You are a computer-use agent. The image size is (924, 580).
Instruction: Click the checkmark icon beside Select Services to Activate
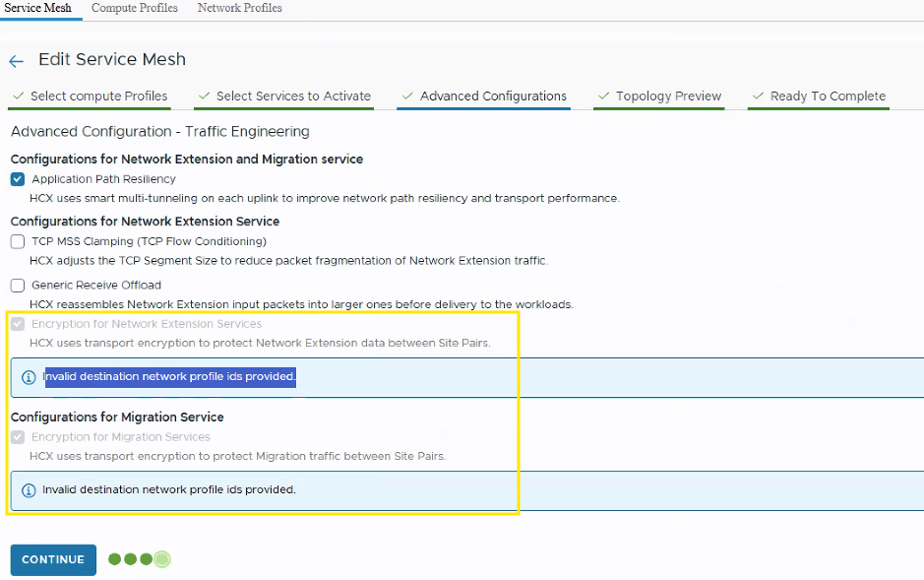(x=204, y=96)
